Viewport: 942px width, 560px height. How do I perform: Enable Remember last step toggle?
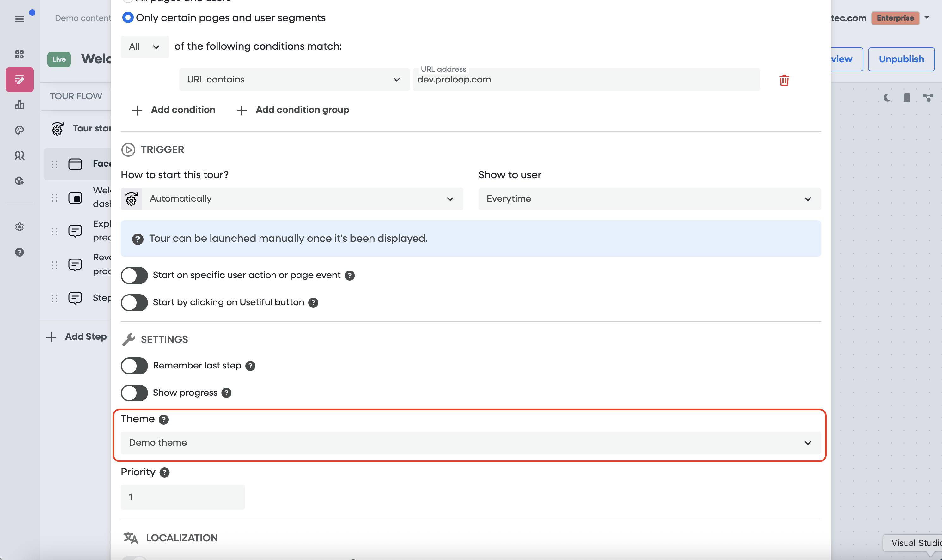(x=134, y=365)
